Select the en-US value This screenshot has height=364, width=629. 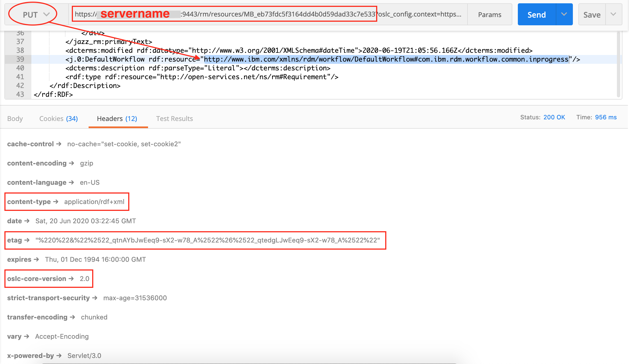point(90,183)
